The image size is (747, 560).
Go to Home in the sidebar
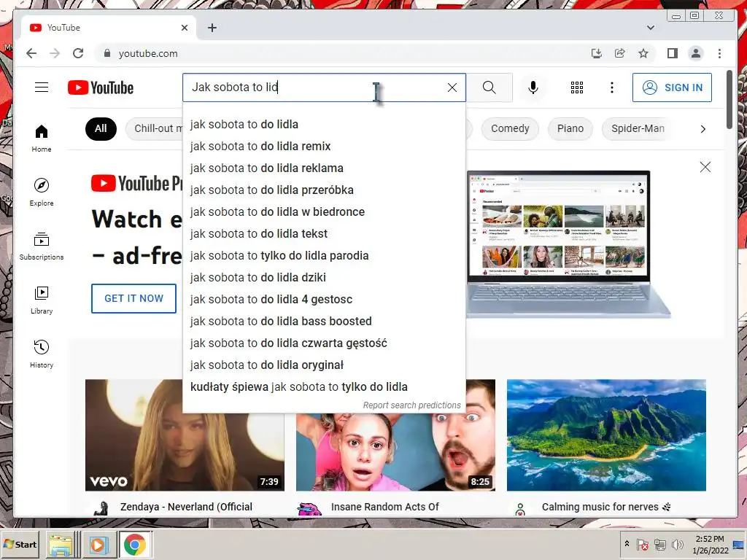[42, 138]
